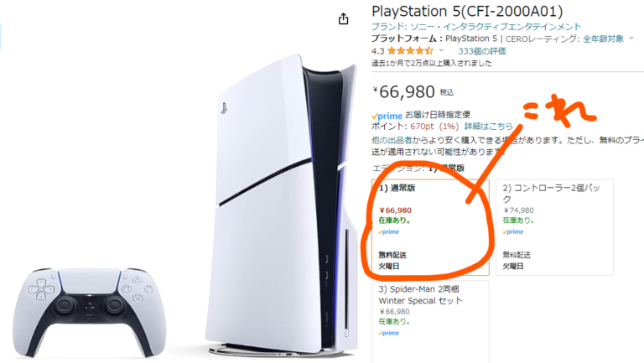Click the prime logo beside delivery text
Image resolution: width=644 pixels, height=363 pixels.
coord(387,116)
